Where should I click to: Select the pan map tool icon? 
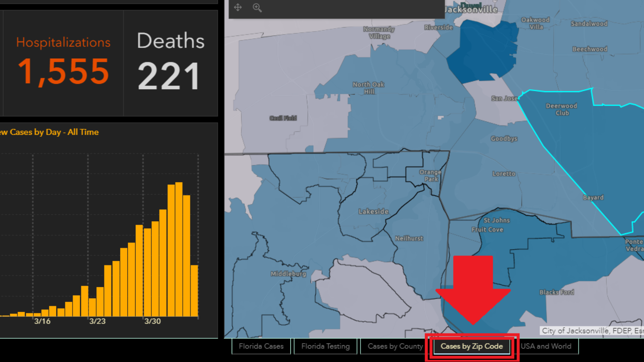[238, 7]
